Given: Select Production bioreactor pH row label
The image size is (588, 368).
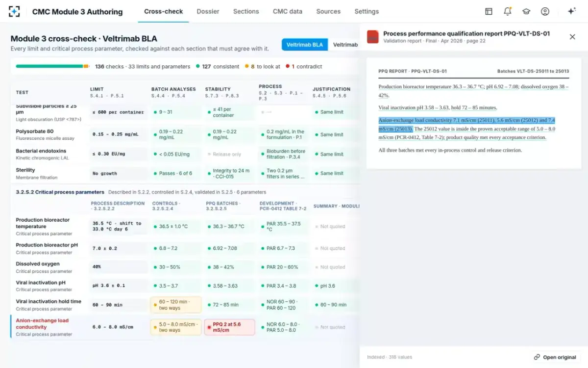Looking at the screenshot, I should (x=47, y=245).
